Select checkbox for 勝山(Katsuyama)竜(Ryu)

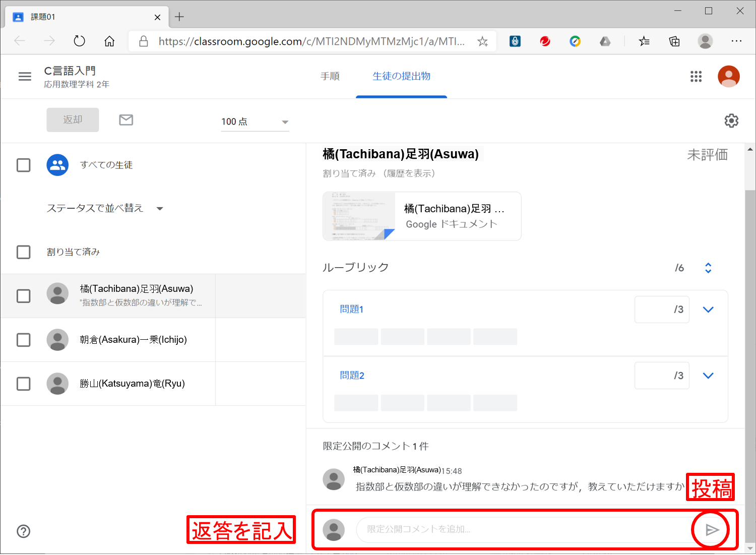point(24,384)
